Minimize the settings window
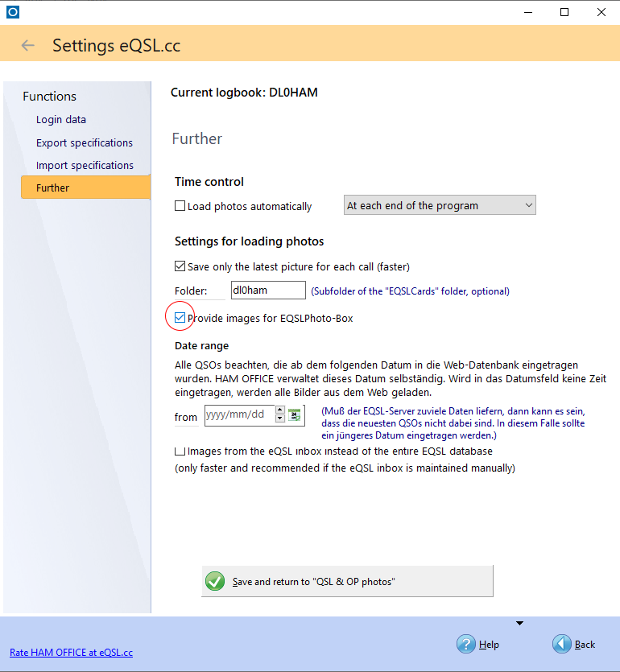 click(528, 12)
